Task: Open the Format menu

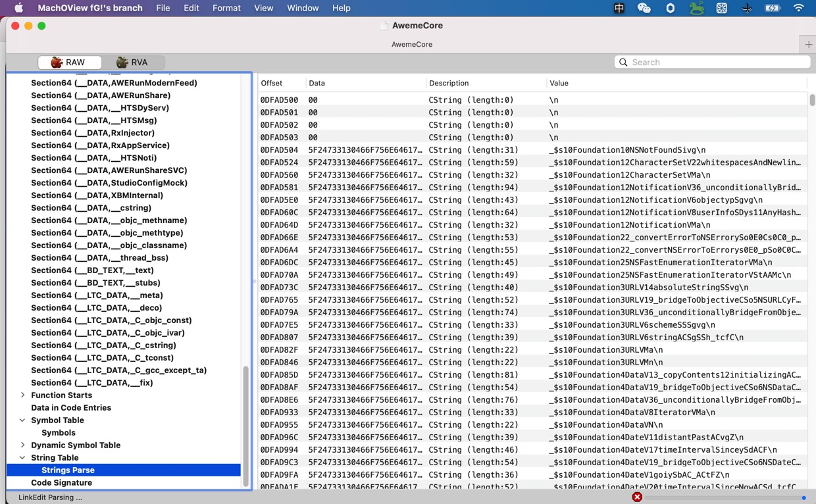Action: click(226, 8)
